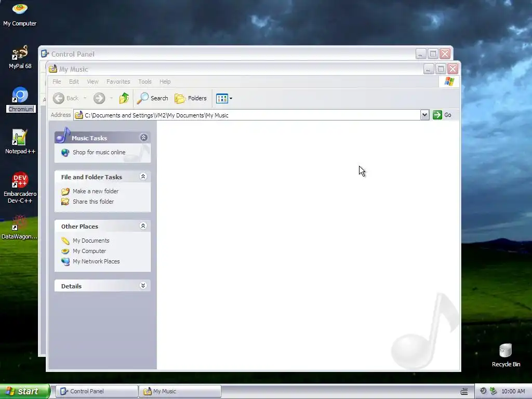Viewport: 532px width, 399px height.
Task: Select the Chromium desktop shortcut
Action: click(x=20, y=100)
